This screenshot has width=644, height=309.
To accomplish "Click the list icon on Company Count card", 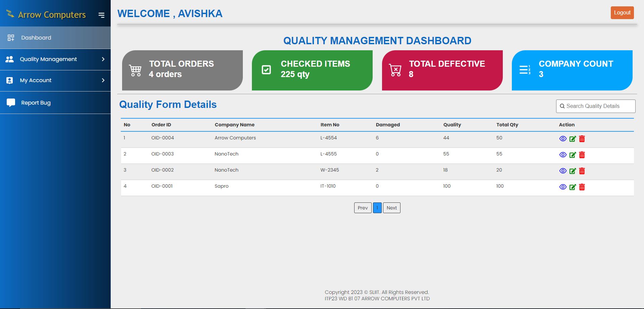I will click(525, 69).
